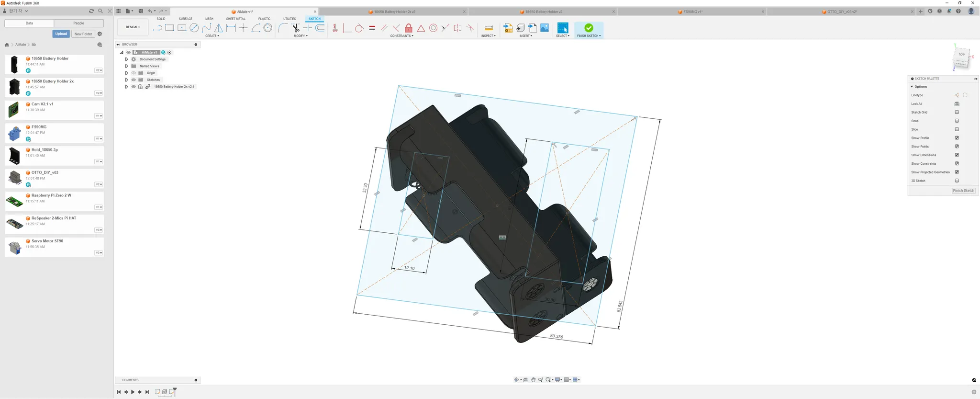Apply the Equal constraint icon
This screenshot has width=980, height=399.
pyautogui.click(x=372, y=28)
